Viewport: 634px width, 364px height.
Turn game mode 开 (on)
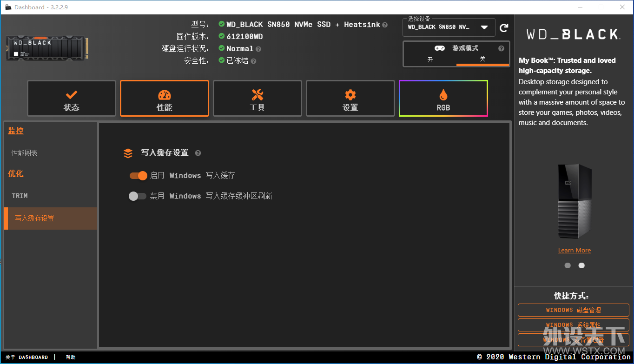click(x=430, y=60)
